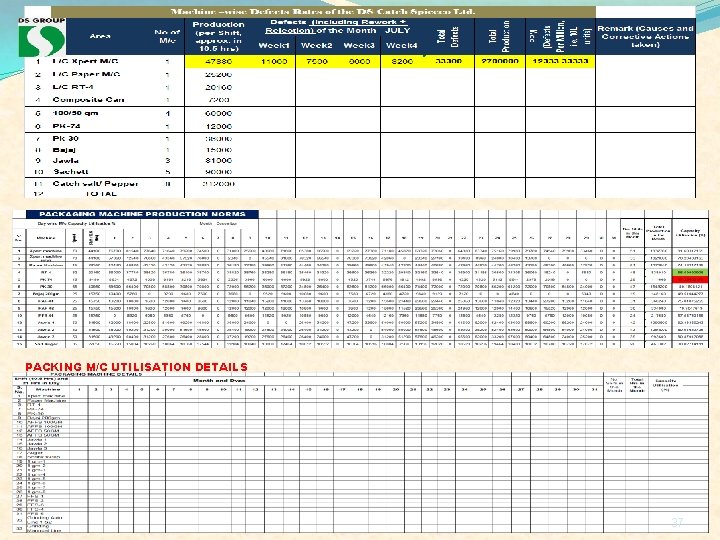Image resolution: width=720 pixels, height=540 pixels.
Task: Select the PACKAGING MACHINE PRODUCTION NORMS heading
Action: click(142, 214)
